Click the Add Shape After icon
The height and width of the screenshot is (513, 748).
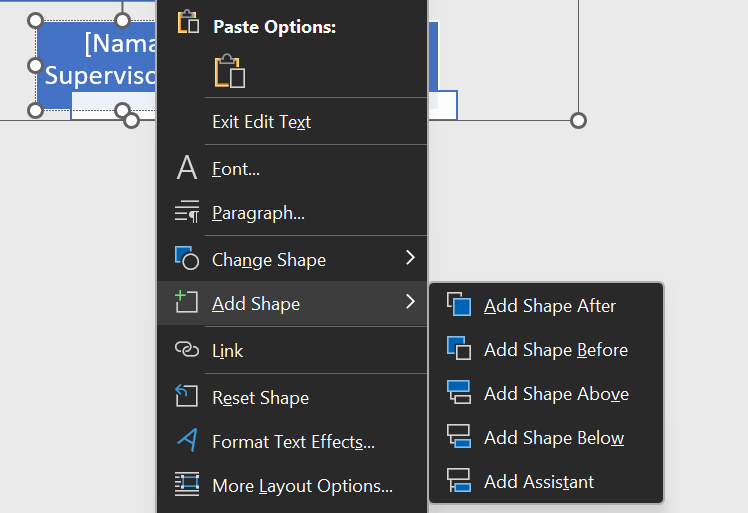tap(459, 306)
